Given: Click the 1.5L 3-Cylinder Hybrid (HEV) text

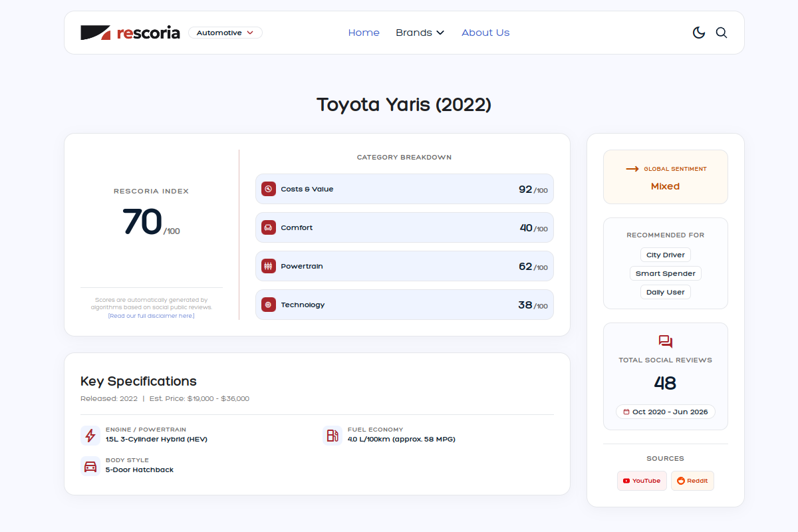Looking at the screenshot, I should click(157, 439).
